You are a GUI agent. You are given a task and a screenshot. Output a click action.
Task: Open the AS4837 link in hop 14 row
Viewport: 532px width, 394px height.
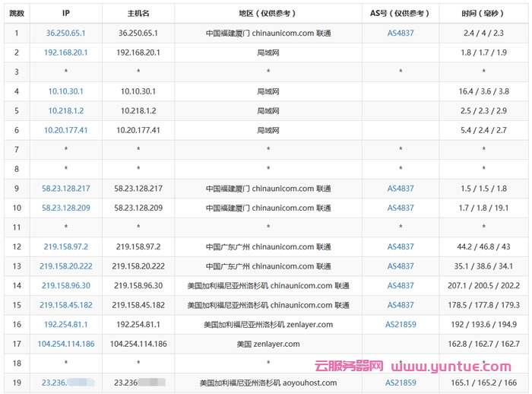(x=401, y=286)
